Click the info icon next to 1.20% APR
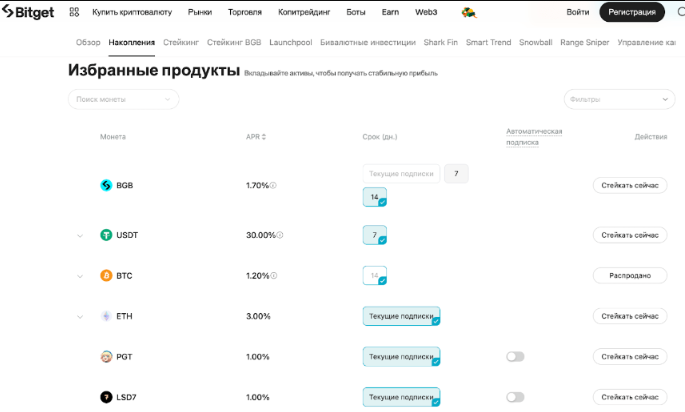 tap(273, 276)
